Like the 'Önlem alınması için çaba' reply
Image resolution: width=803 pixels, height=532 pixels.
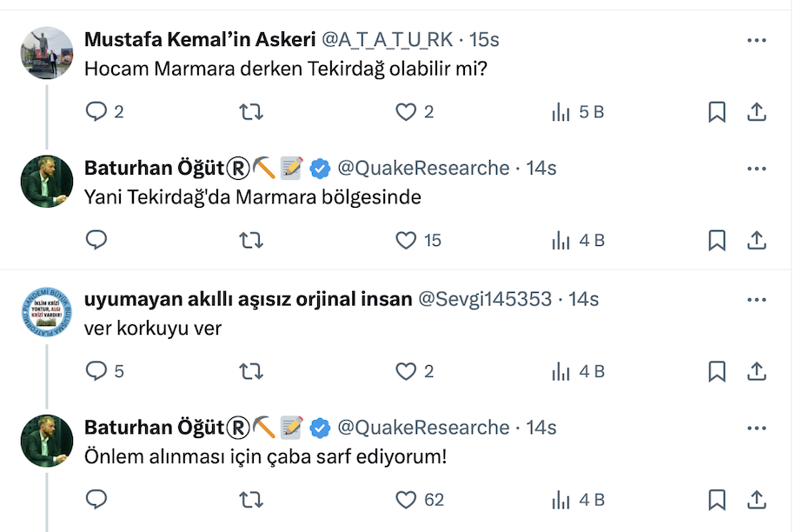(406, 499)
